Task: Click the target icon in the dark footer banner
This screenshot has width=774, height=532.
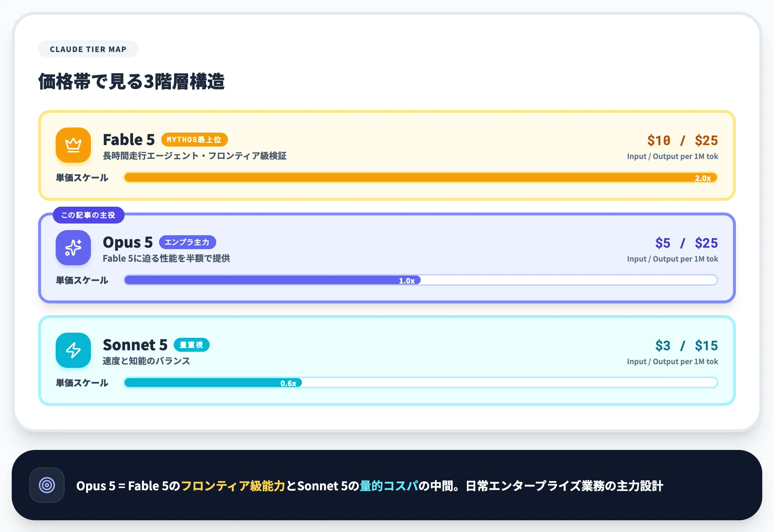Action: click(47, 485)
